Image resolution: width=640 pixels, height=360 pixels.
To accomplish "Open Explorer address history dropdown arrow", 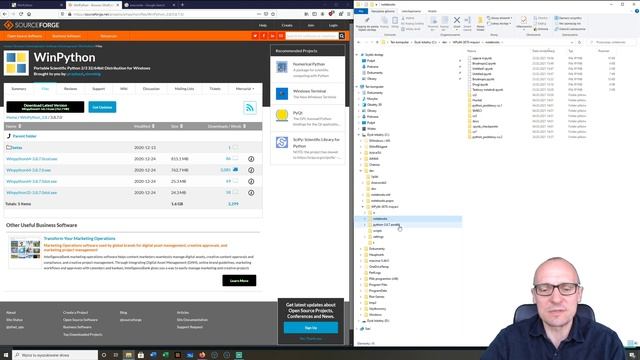I will click(572, 42).
